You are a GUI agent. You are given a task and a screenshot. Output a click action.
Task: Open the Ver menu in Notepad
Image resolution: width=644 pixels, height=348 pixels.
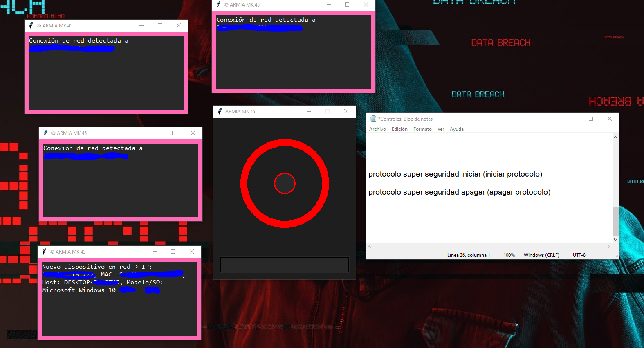(x=441, y=129)
